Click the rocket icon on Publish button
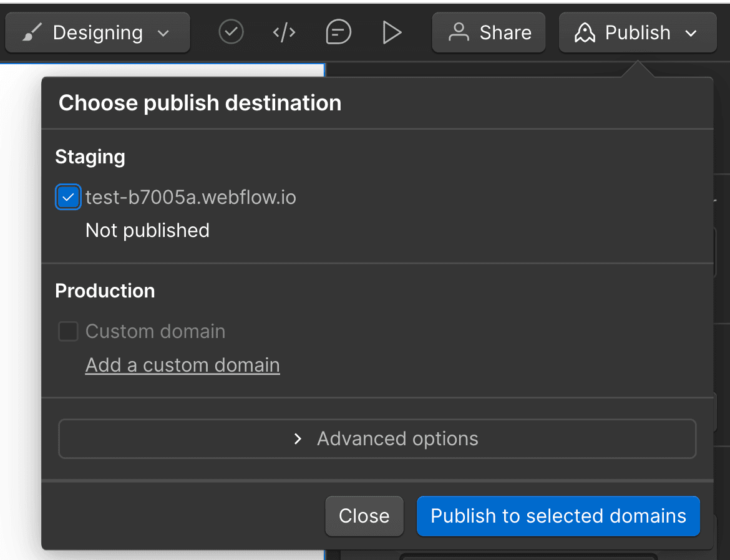The height and width of the screenshot is (560, 730). (585, 32)
